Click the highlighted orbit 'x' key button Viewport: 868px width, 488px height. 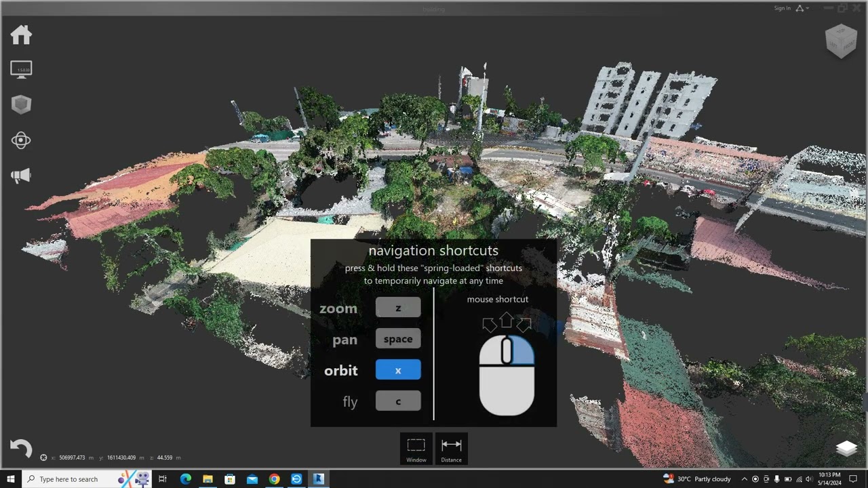[398, 370]
